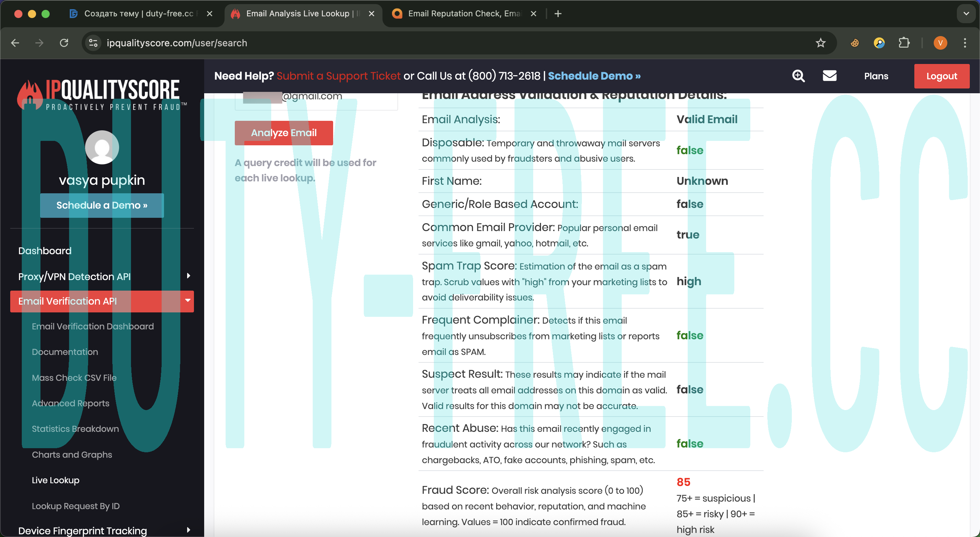Viewport: 980px width, 537px height.
Task: Click the cookie extension icon
Action: (x=854, y=43)
